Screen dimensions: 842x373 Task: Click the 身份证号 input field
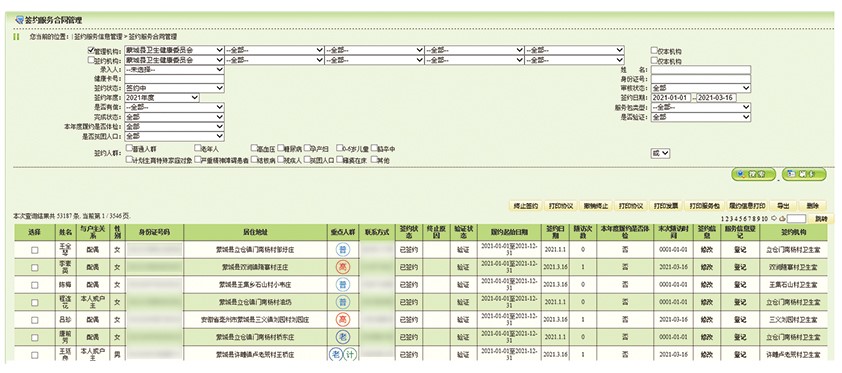click(x=701, y=79)
